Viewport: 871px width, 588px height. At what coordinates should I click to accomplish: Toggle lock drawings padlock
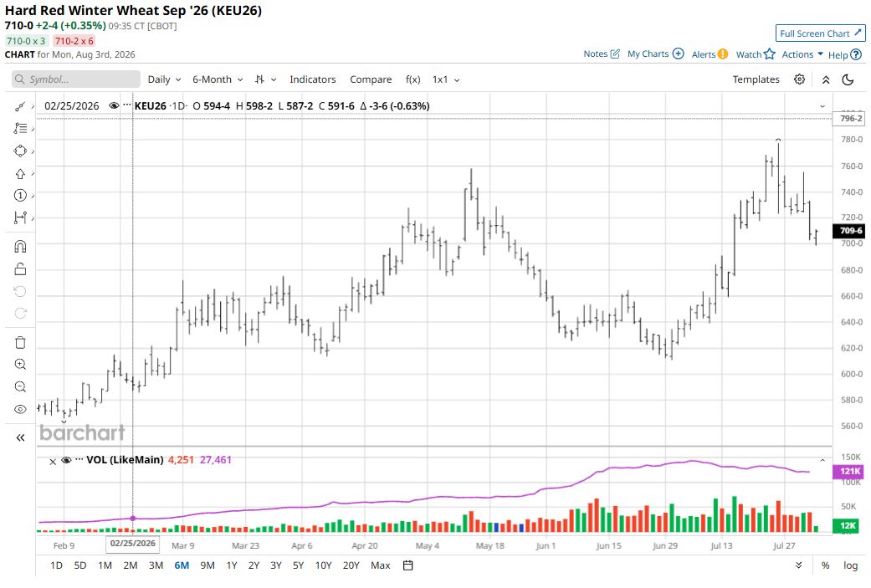20,269
